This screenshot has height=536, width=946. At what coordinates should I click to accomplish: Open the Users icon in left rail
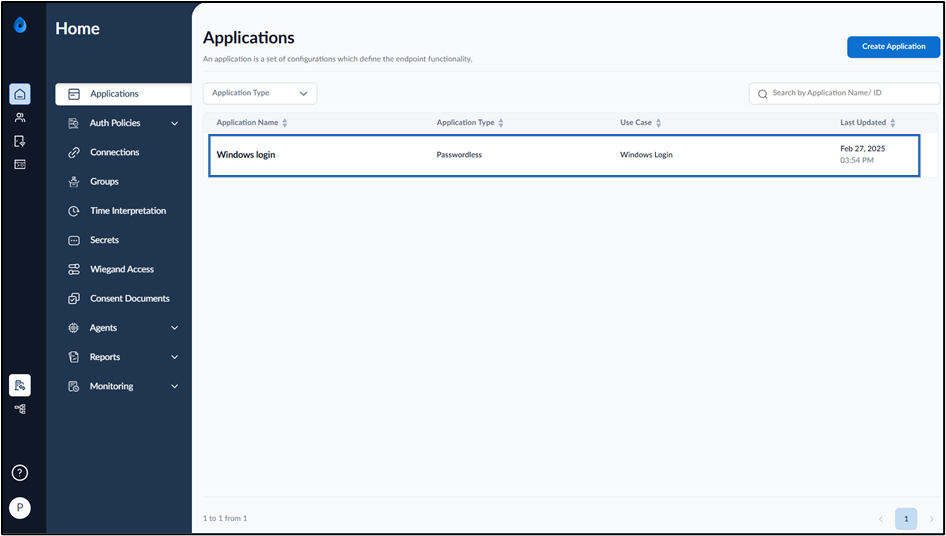pyautogui.click(x=20, y=118)
